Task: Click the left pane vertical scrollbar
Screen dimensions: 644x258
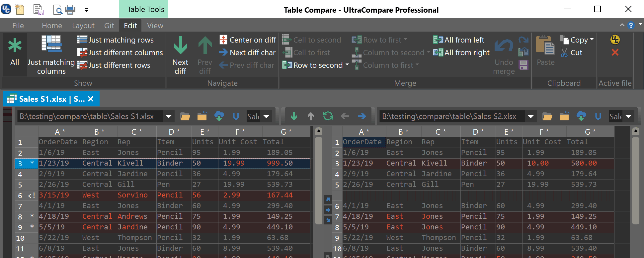Action: [x=318, y=181]
